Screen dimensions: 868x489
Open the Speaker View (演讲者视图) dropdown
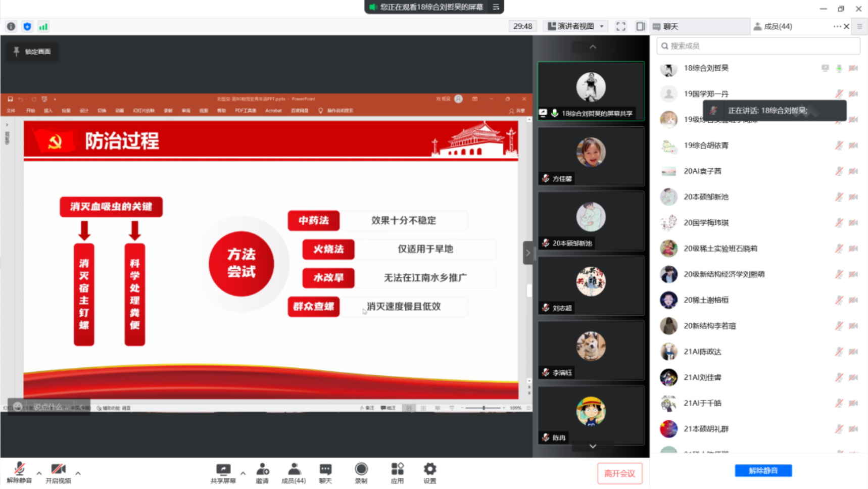point(576,26)
